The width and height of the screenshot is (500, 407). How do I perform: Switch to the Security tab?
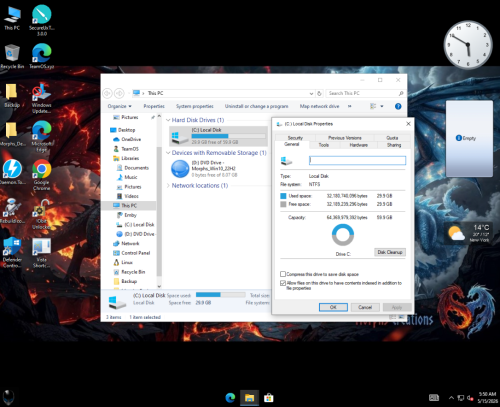point(295,138)
